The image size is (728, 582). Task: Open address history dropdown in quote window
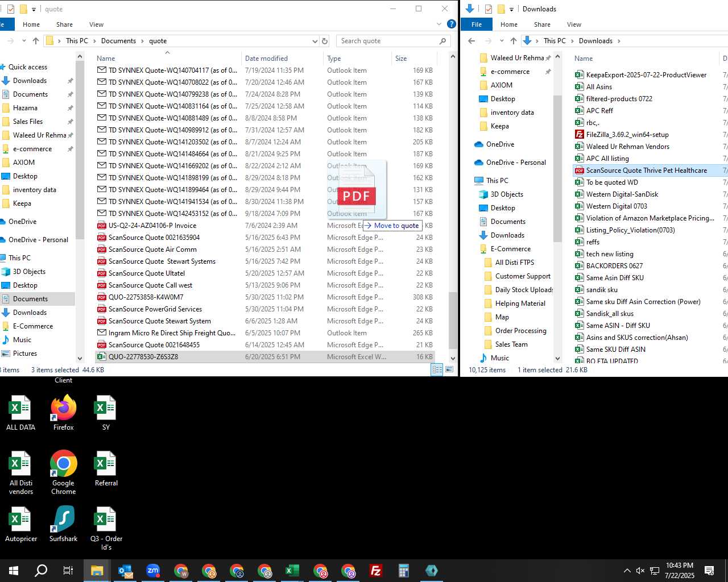tap(315, 41)
